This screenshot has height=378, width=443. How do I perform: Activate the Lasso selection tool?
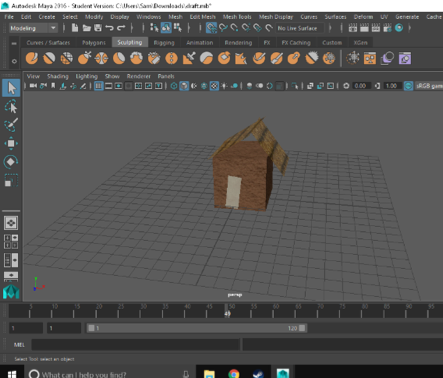tap(11, 107)
